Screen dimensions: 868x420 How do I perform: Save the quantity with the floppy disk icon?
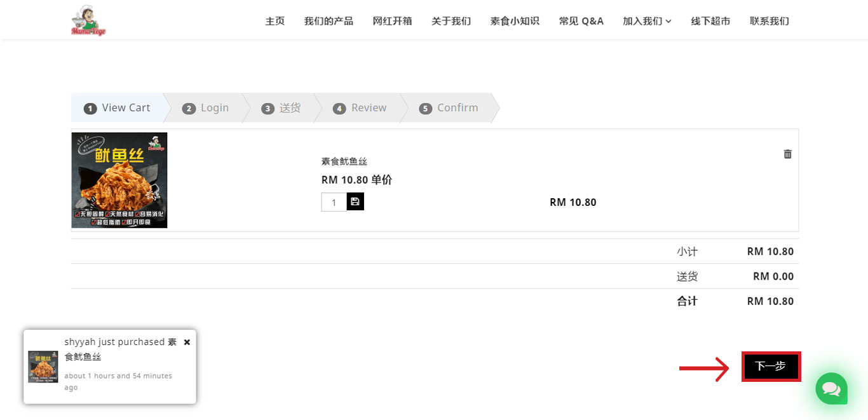click(x=355, y=202)
